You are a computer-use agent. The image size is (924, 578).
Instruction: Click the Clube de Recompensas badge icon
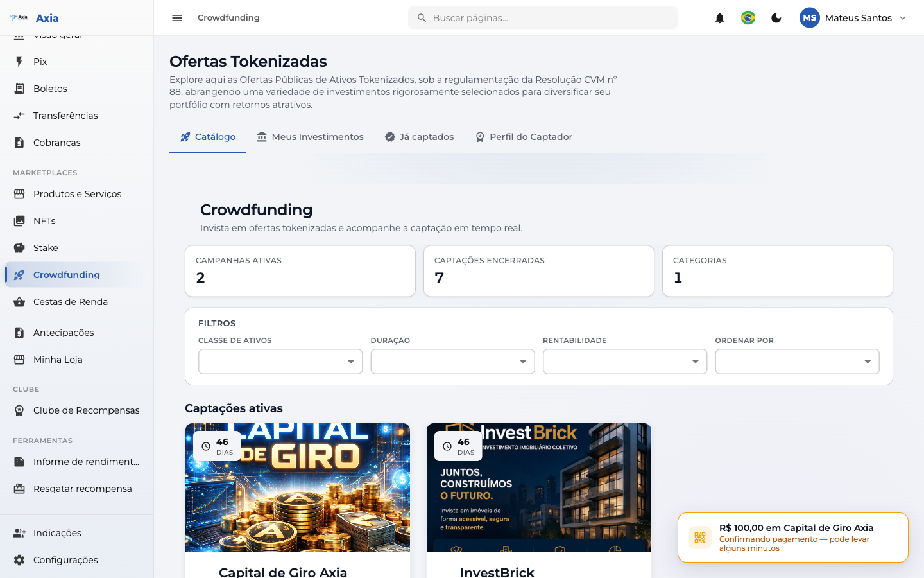click(19, 410)
